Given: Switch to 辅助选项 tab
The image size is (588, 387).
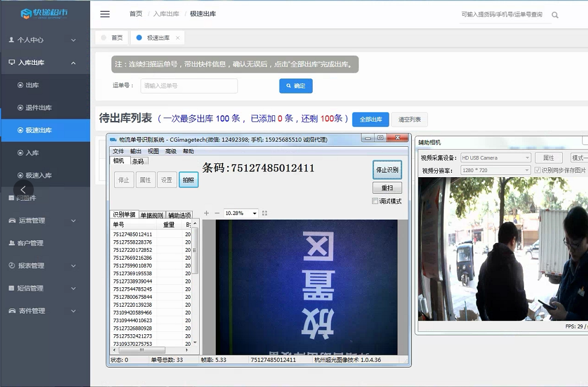Looking at the screenshot, I should 179,215.
